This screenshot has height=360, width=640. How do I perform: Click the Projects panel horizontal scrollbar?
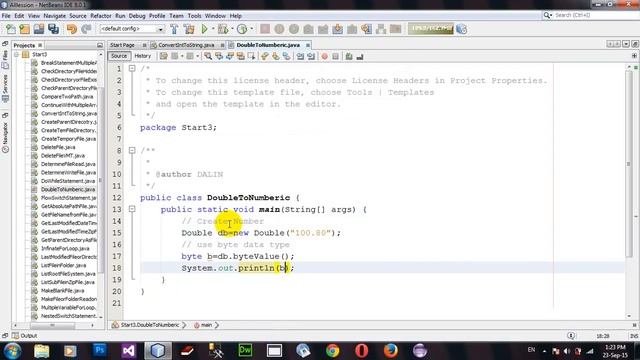coord(52,325)
